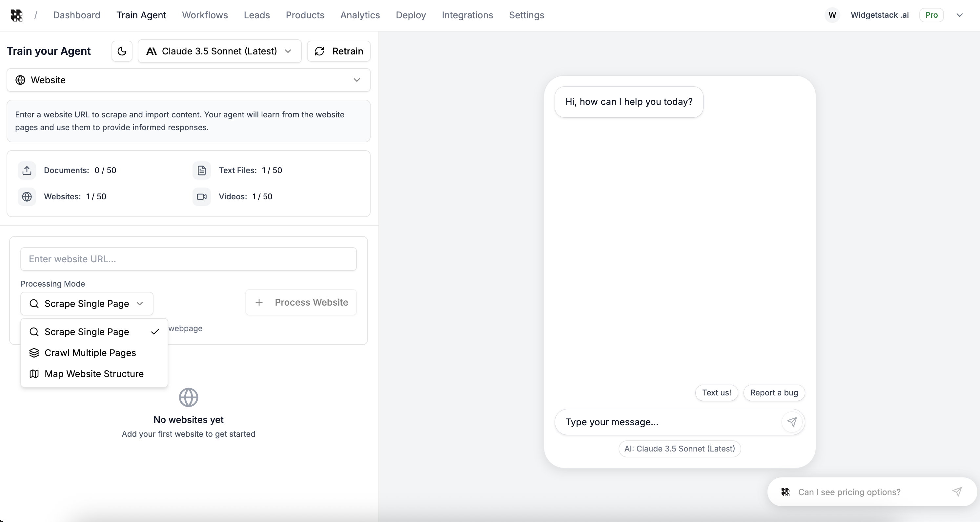This screenshot has height=522, width=980.
Task: Open the Workflows tab
Action: (x=205, y=15)
